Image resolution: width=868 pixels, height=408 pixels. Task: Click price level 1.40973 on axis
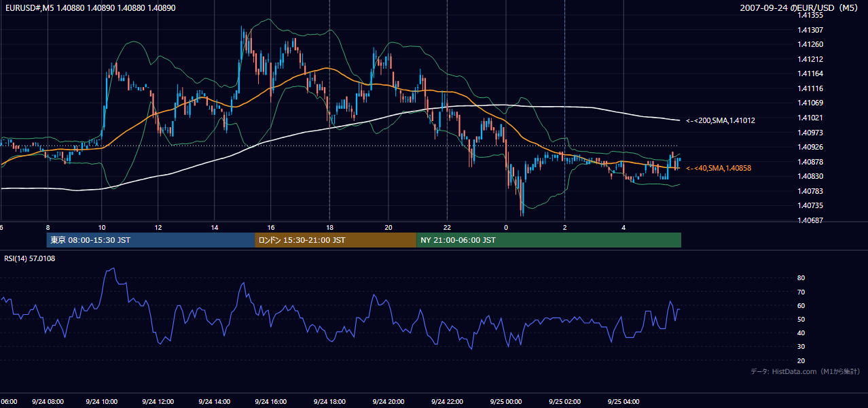[x=810, y=132]
